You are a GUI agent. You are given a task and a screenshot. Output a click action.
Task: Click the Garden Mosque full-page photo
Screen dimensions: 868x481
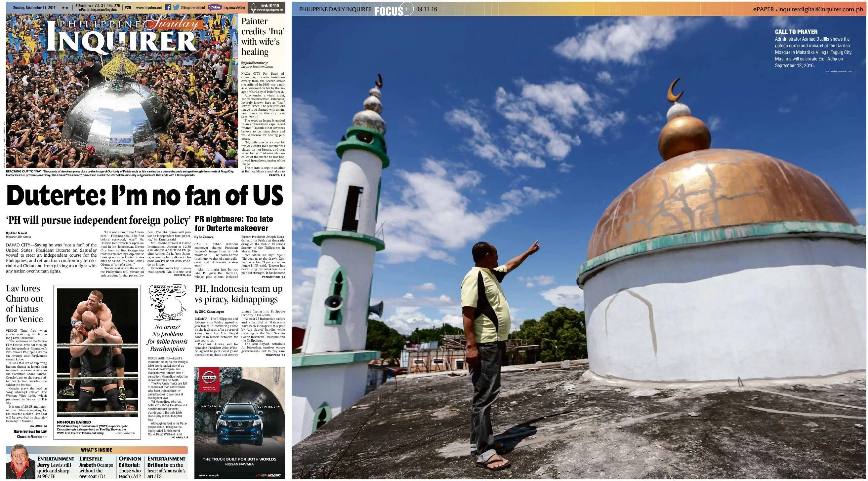tap(579, 247)
